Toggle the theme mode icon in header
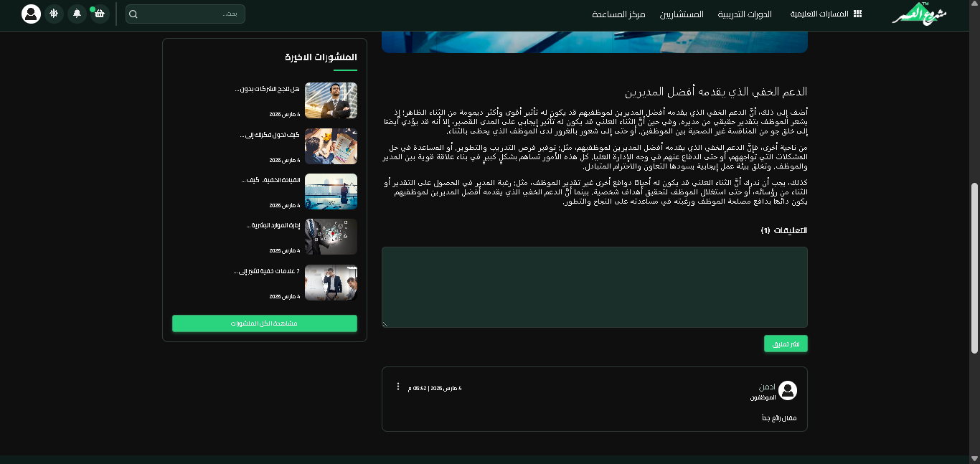Viewport: 980px width, 464px height. click(55, 14)
